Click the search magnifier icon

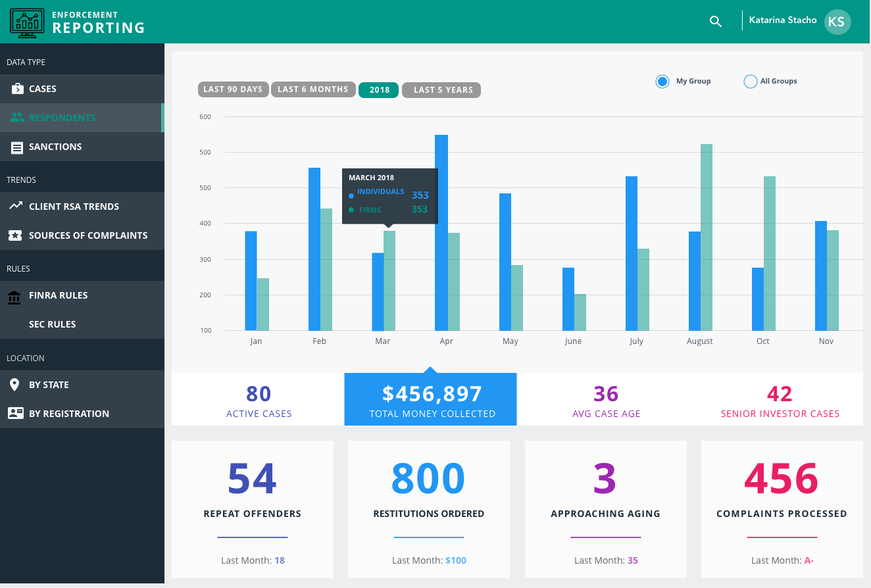(716, 21)
